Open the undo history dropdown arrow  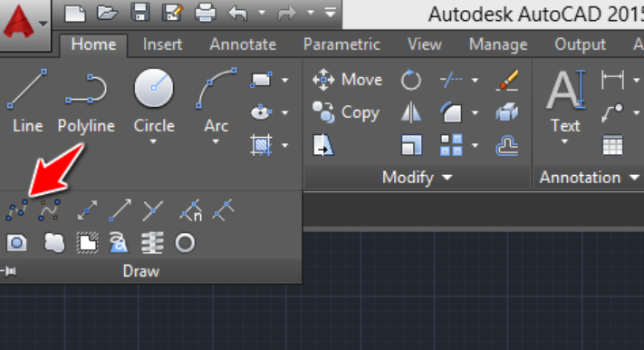(262, 13)
